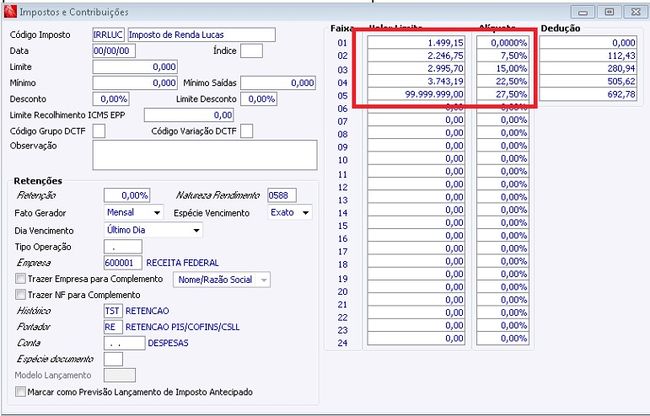Viewport: 650px width, 416px height.
Task: Click the Limite value field
Action: click(135, 67)
